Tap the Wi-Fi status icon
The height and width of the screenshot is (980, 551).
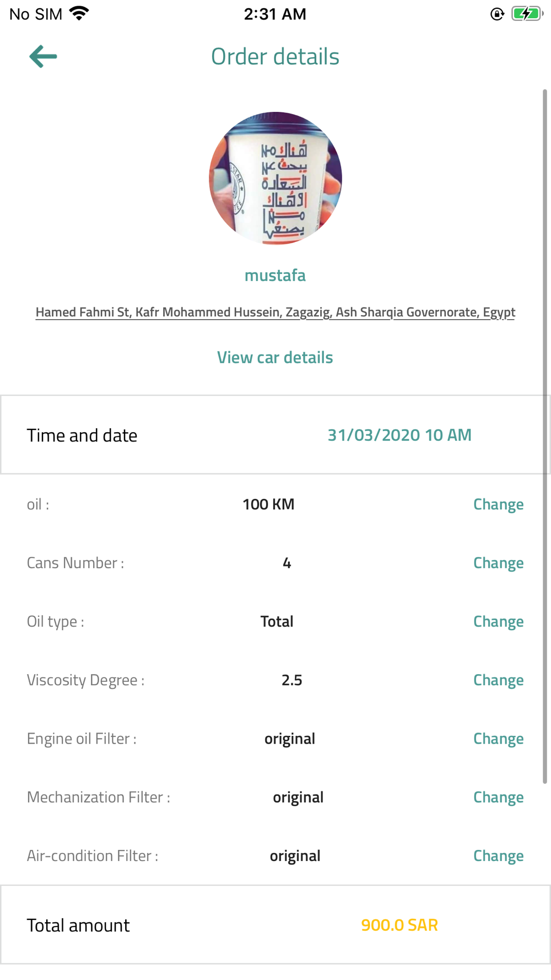click(x=79, y=14)
